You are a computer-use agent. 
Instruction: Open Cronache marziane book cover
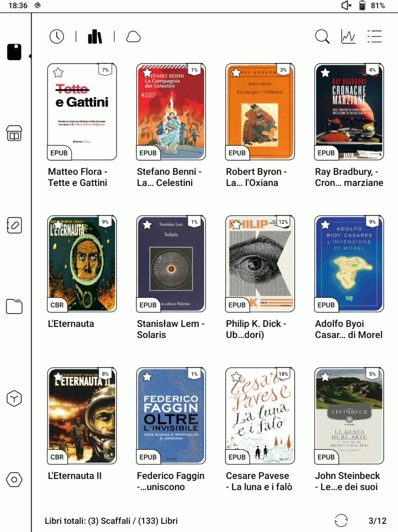point(349,112)
